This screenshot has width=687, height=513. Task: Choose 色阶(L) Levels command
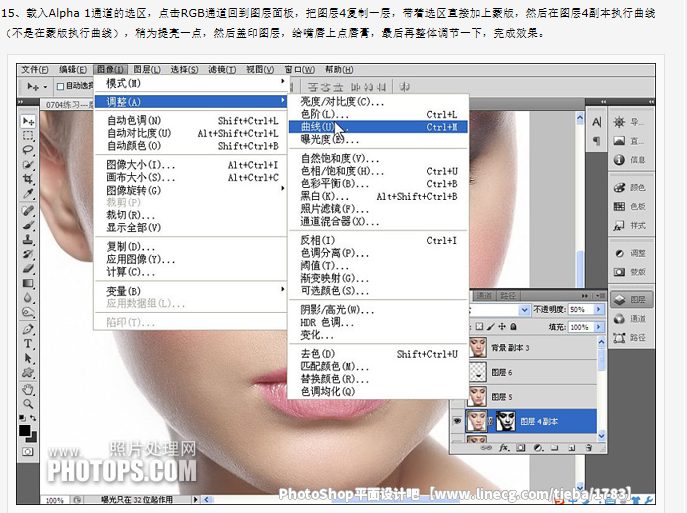pos(378,114)
